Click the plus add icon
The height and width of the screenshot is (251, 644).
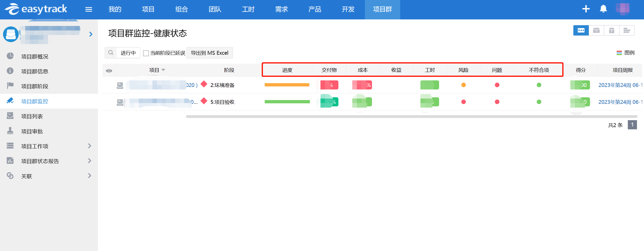(x=586, y=9)
